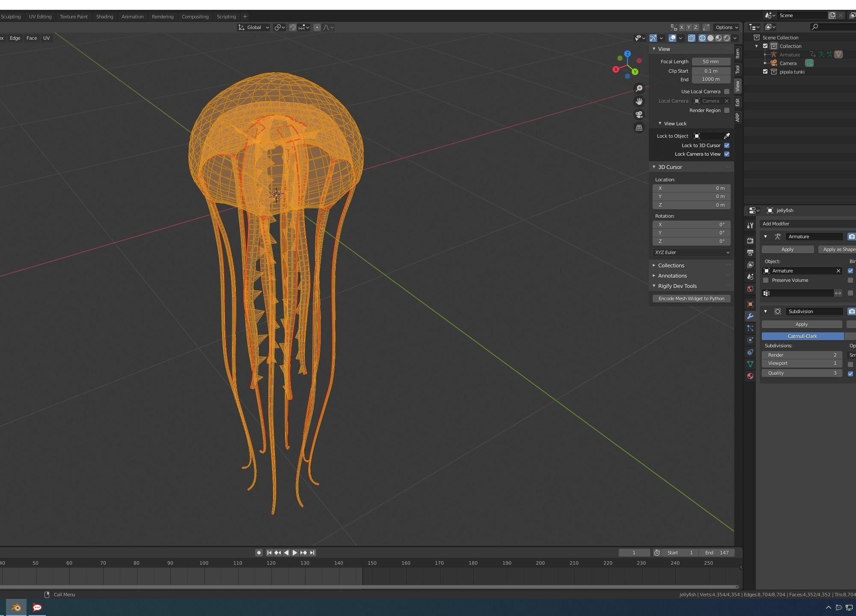Toggle X axis mirror button
Image resolution: width=856 pixels, height=616 pixels.
point(682,27)
